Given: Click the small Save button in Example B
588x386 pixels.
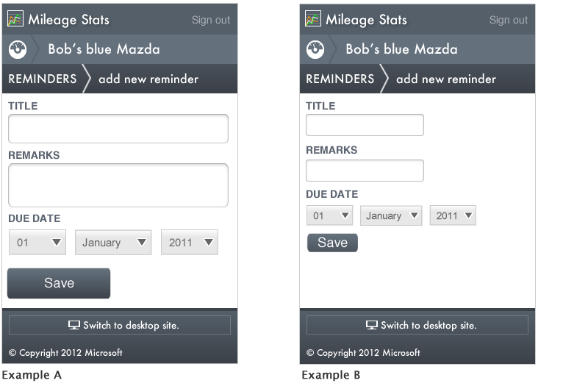Looking at the screenshot, I should 332,243.
